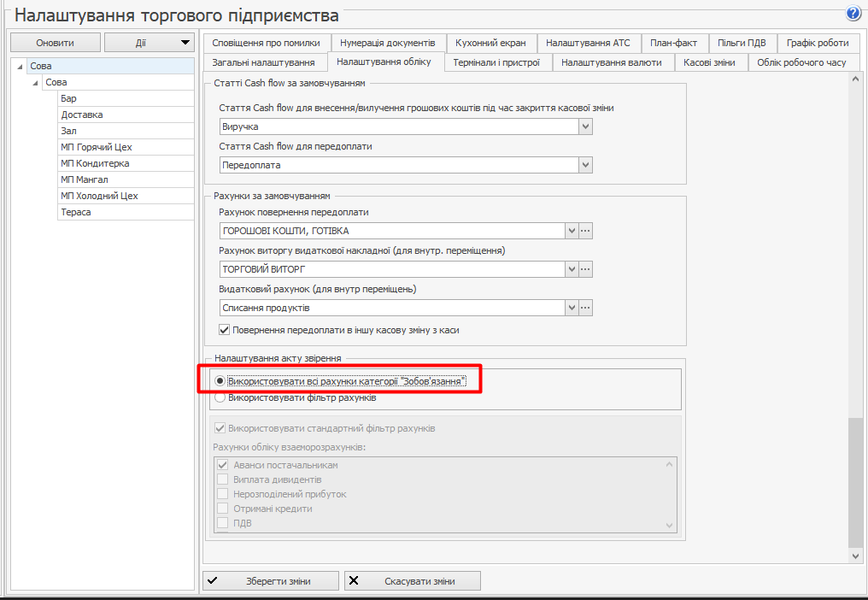Select Використовувати фільтр рахунків radio button

pos(220,397)
